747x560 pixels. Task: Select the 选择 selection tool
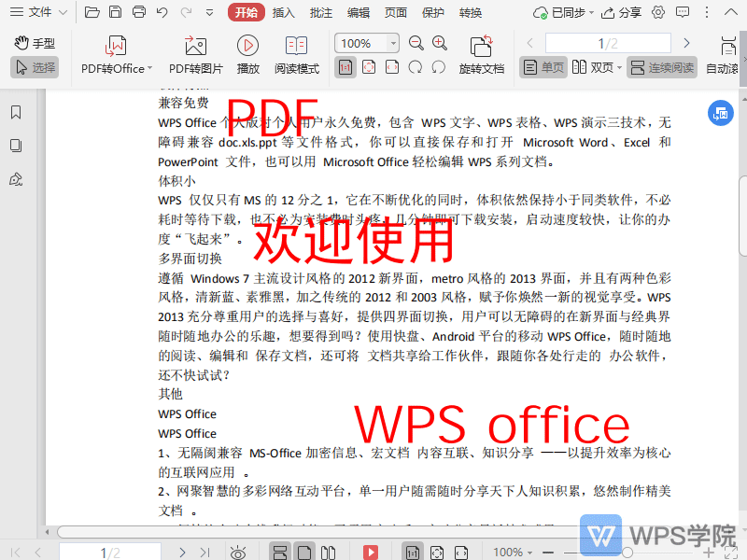pos(35,67)
